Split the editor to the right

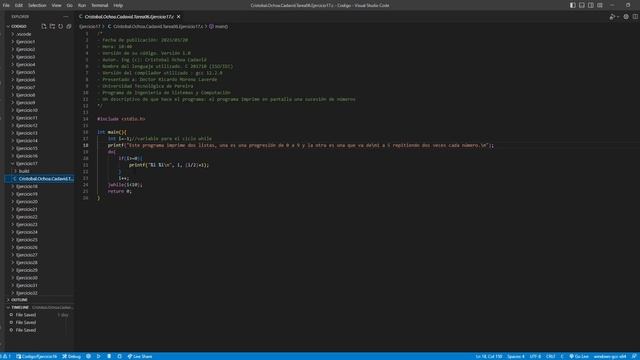635,17
